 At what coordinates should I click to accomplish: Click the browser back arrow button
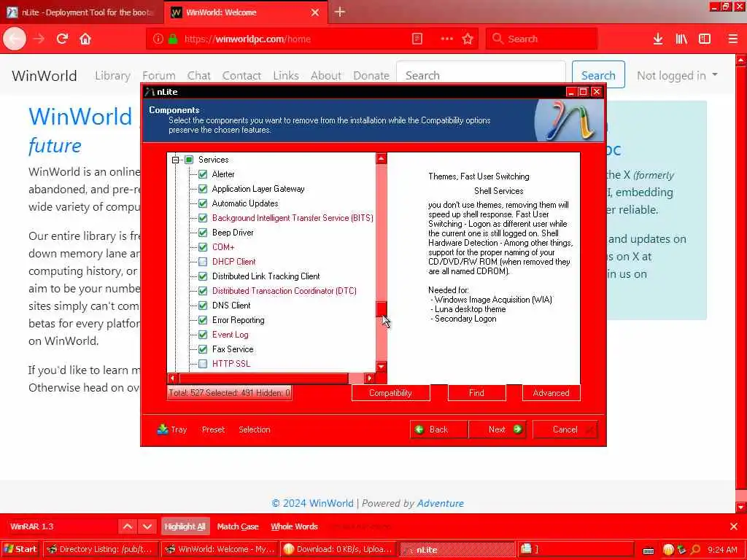(15, 39)
